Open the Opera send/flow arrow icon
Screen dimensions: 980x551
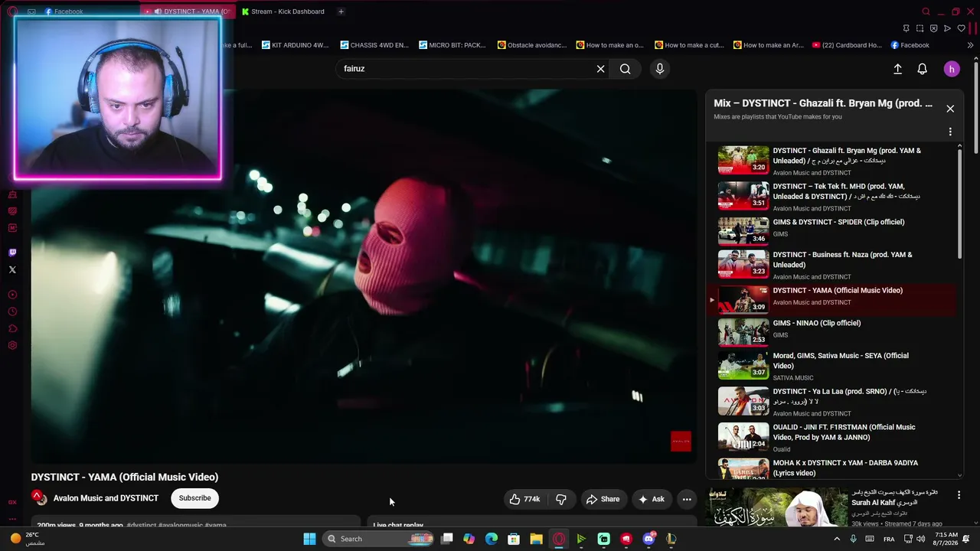point(947,28)
